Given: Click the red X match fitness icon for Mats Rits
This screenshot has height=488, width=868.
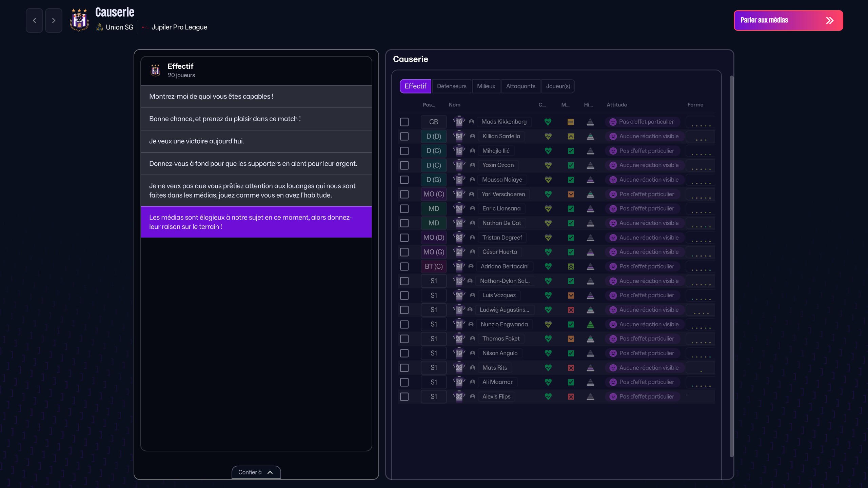Looking at the screenshot, I should coord(571,368).
